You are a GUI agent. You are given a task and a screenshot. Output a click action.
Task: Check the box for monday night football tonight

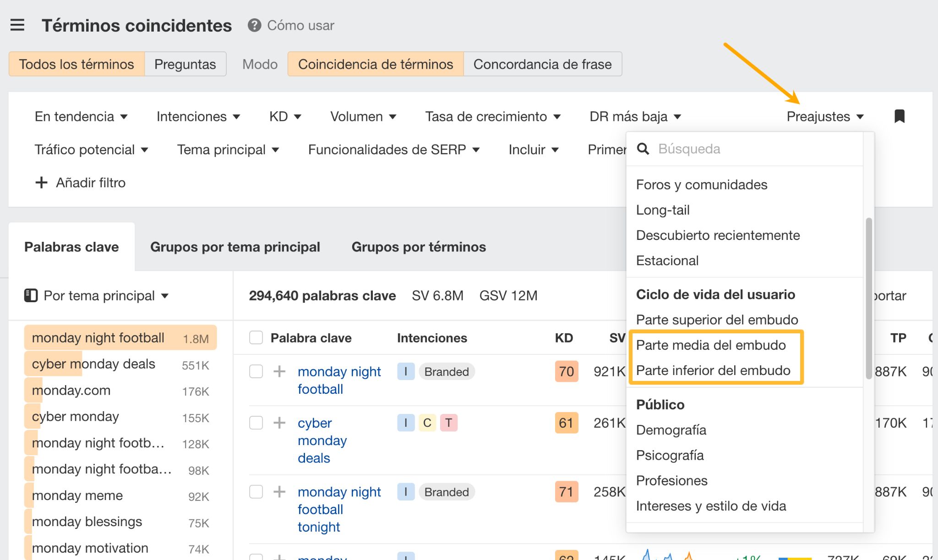click(x=256, y=492)
